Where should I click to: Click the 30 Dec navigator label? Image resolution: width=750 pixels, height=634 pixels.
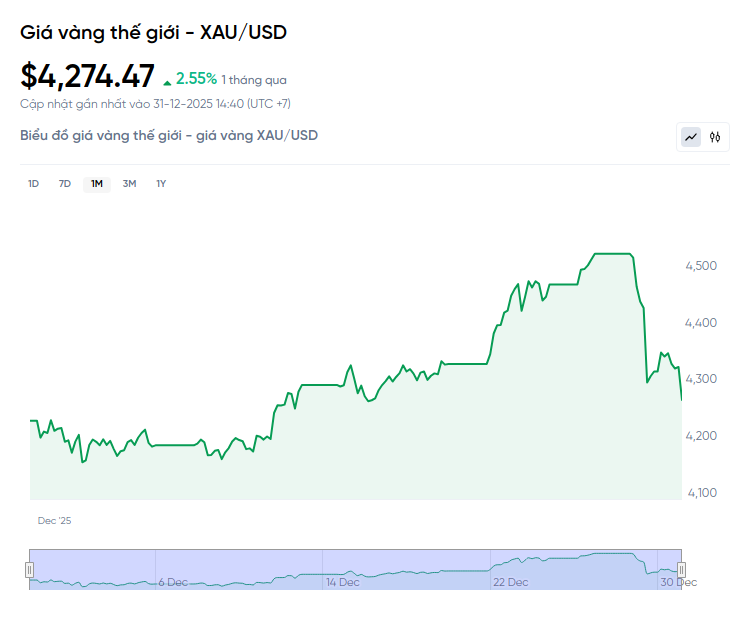(x=679, y=581)
